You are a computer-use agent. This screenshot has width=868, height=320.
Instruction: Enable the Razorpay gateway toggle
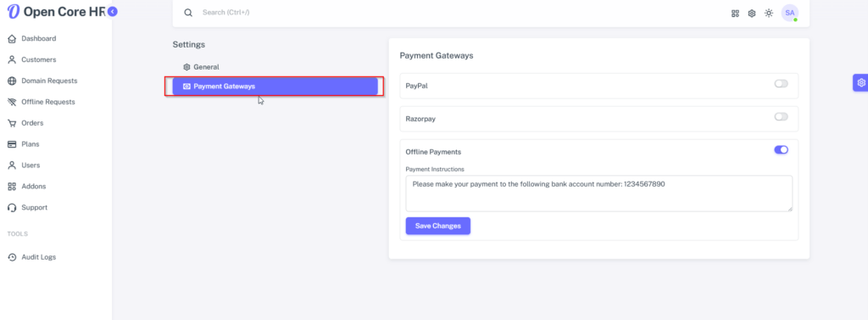(781, 117)
